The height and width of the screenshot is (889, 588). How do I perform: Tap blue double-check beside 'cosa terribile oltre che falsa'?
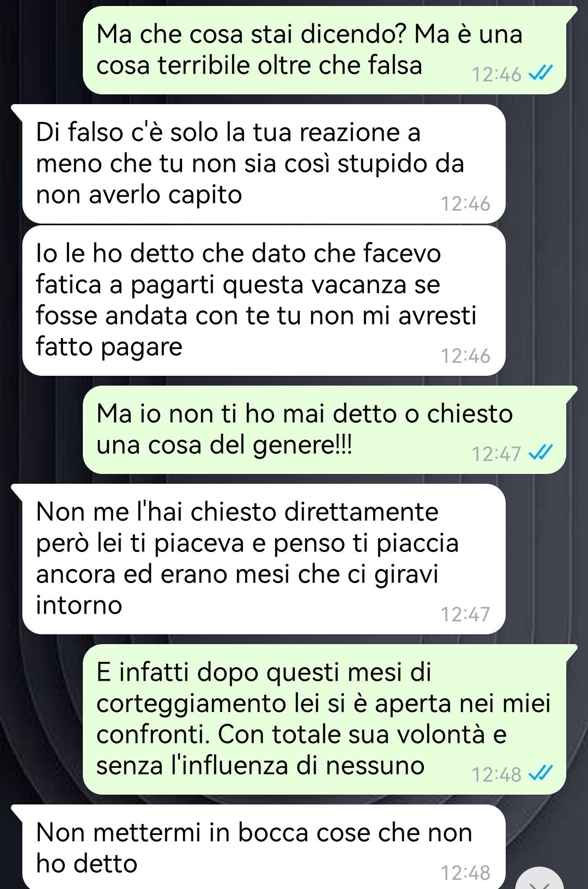541,73
